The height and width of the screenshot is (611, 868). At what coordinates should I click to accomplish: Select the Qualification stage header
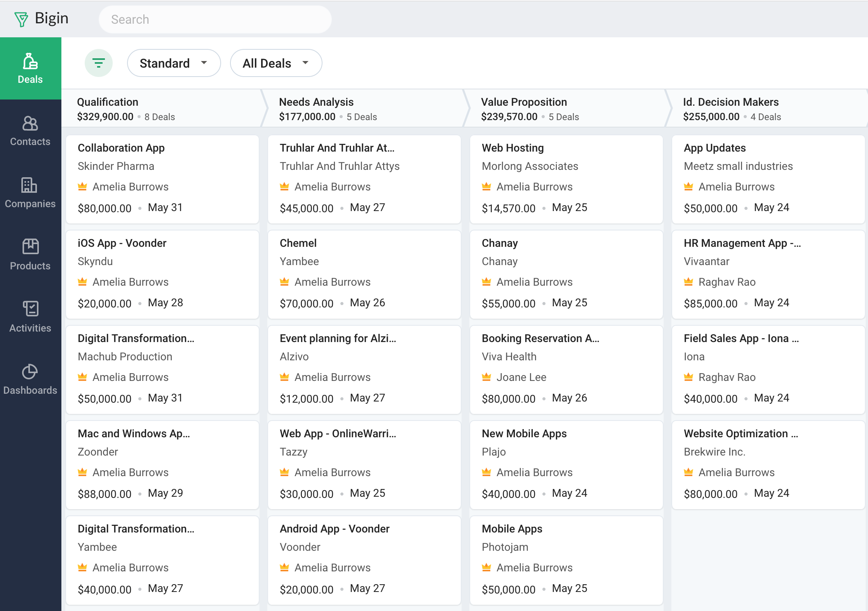[108, 102]
